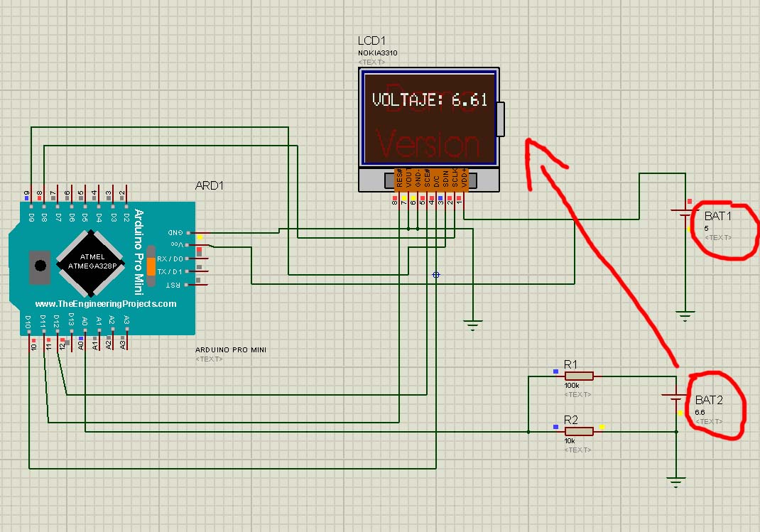
Task: Click the ground symbol below BAT1
Action: click(x=685, y=316)
